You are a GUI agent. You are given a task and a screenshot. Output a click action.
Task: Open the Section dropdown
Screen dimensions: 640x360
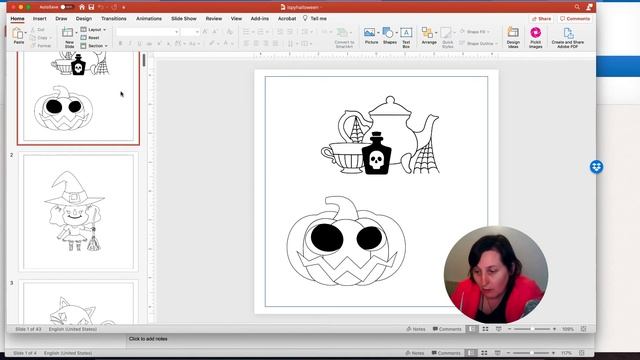94,46
